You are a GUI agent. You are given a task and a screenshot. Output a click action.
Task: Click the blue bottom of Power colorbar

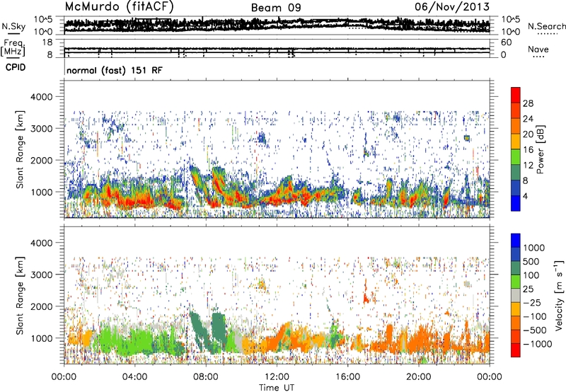[x=516, y=203]
